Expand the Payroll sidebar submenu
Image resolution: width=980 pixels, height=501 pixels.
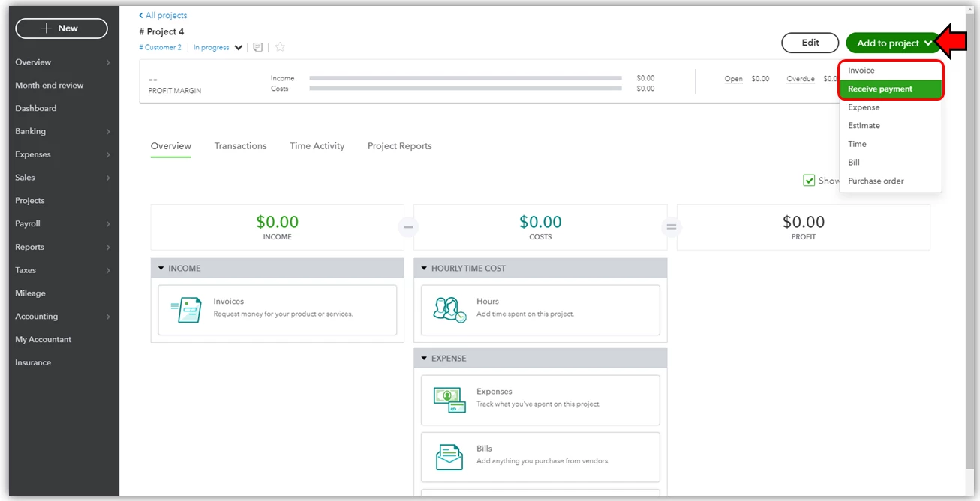pos(108,223)
